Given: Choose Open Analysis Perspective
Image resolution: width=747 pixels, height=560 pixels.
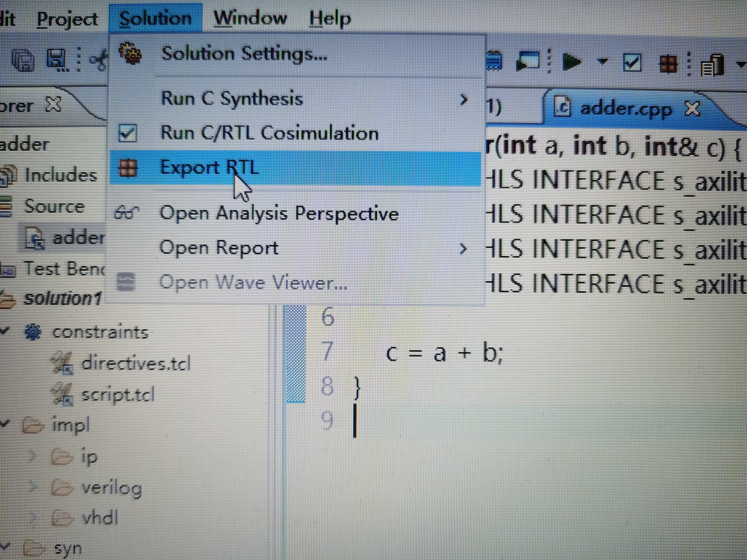Looking at the screenshot, I should pos(296,213).
